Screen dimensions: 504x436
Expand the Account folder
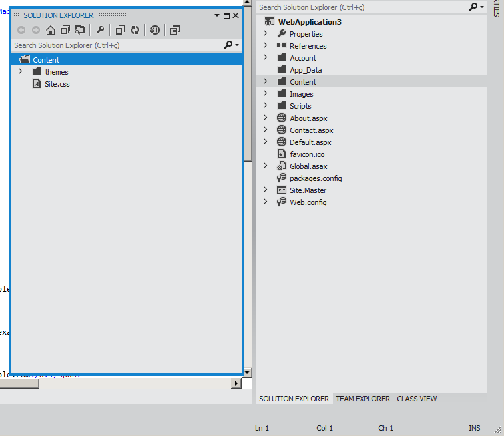click(265, 57)
